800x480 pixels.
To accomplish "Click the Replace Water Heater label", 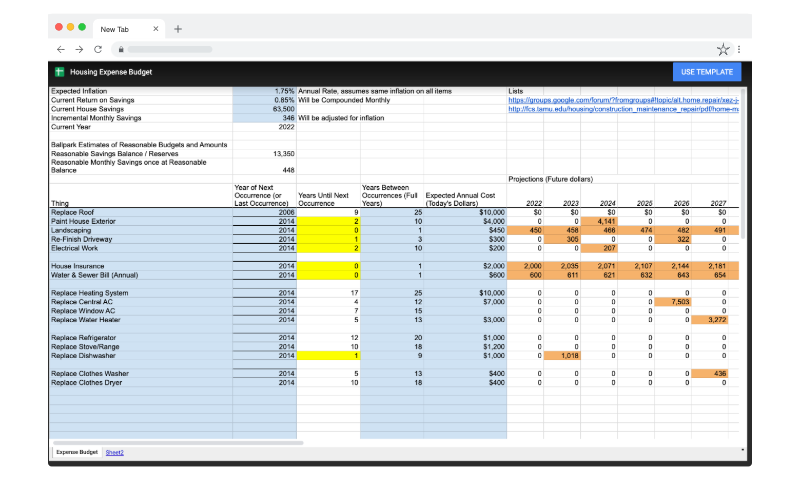I will [x=86, y=320].
